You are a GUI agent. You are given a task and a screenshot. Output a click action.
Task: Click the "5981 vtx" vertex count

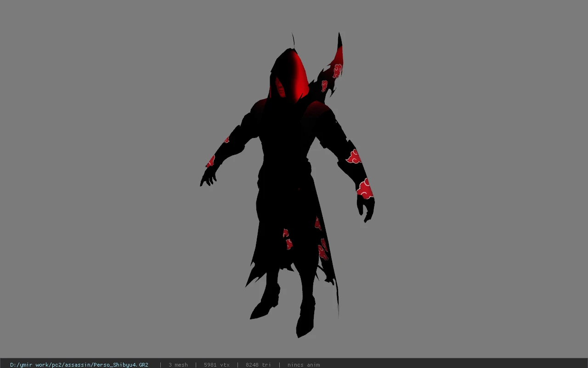click(217, 365)
